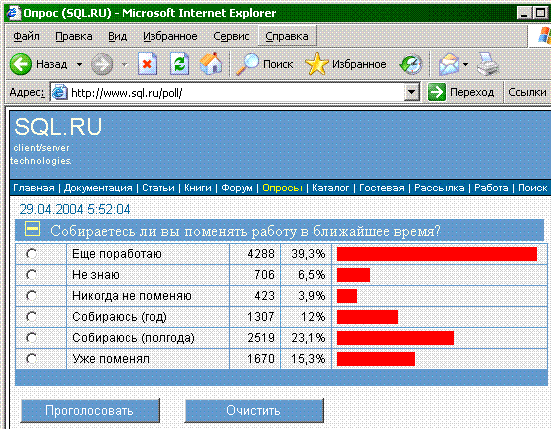
Task: Click the vote count 1307
Action: coord(261,317)
